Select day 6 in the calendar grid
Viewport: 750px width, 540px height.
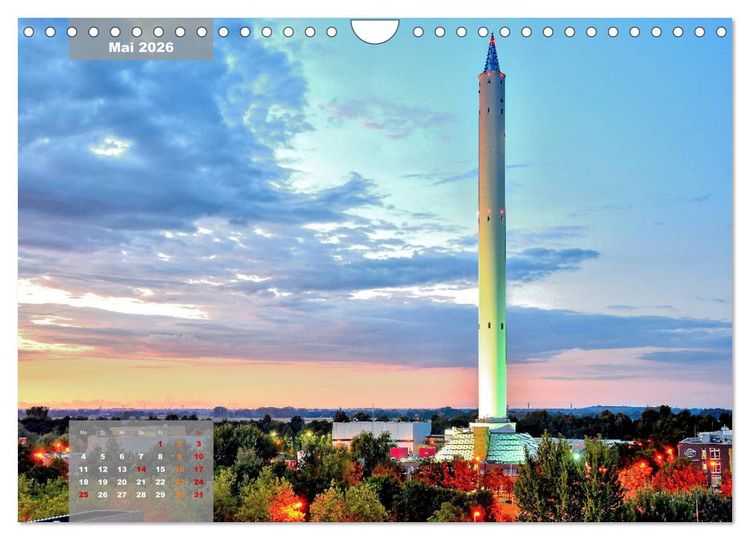pyautogui.click(x=121, y=457)
